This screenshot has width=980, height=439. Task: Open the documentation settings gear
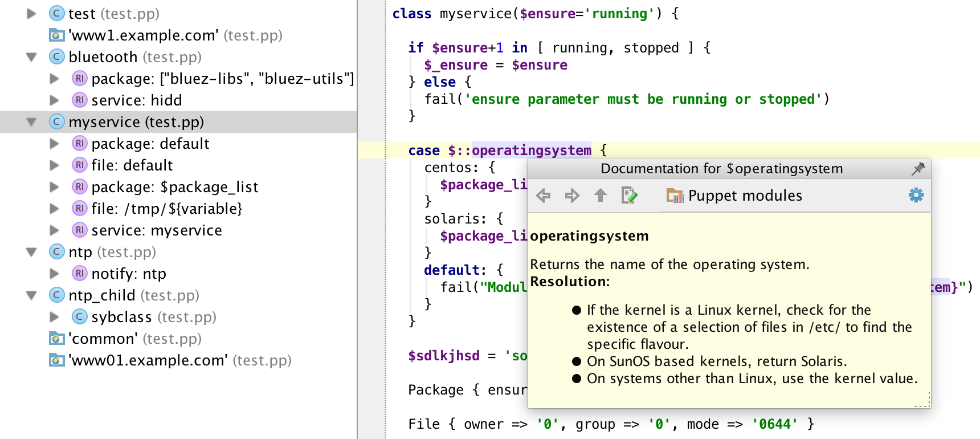(x=916, y=195)
